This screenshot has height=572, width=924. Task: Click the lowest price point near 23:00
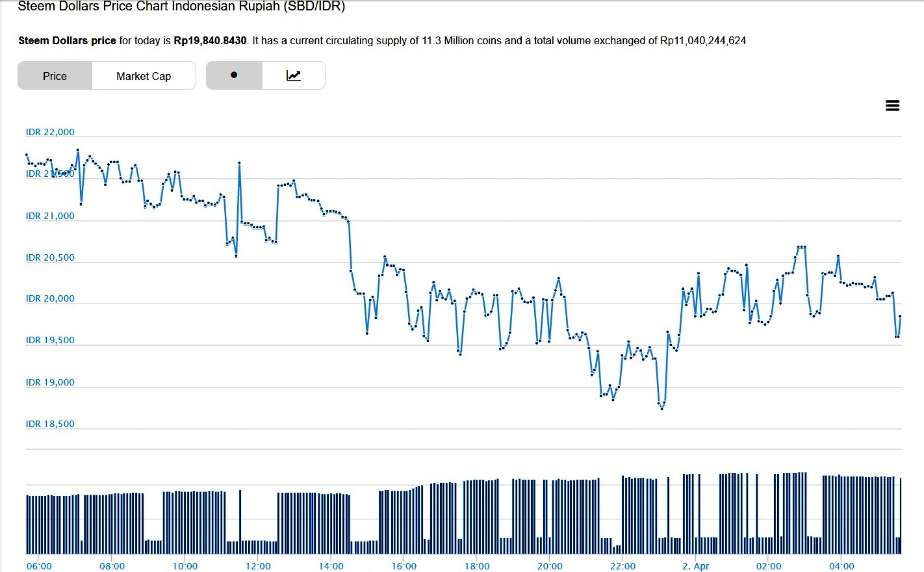[661, 408]
